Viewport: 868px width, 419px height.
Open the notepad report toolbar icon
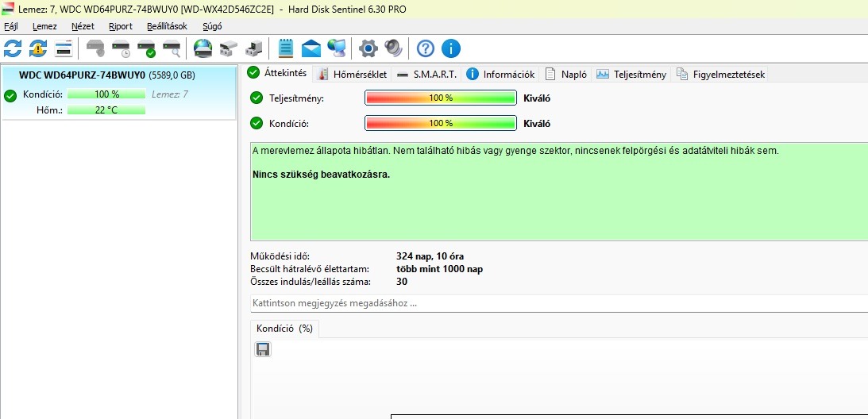[x=286, y=48]
